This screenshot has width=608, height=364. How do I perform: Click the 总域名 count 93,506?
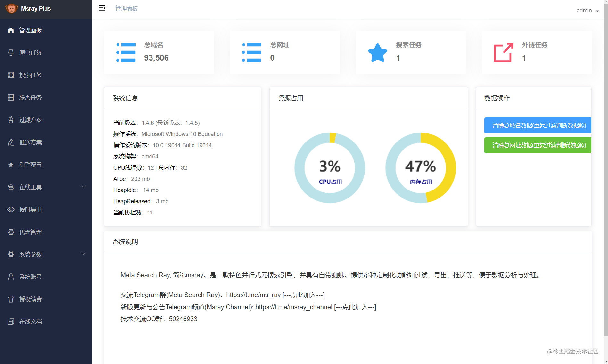tap(156, 58)
